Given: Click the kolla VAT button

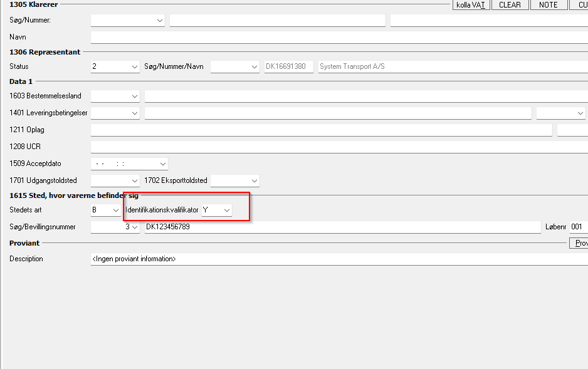Looking at the screenshot, I should tap(470, 5).
